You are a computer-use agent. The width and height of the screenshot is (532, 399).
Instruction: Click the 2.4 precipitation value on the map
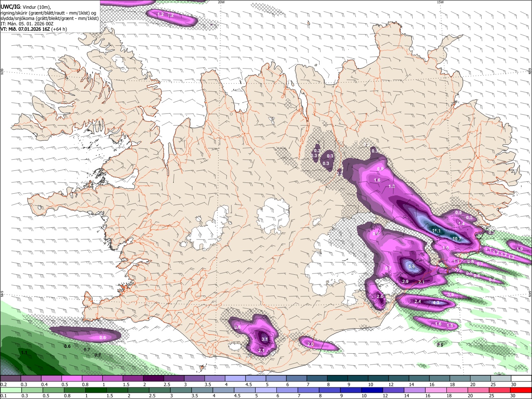418,301
